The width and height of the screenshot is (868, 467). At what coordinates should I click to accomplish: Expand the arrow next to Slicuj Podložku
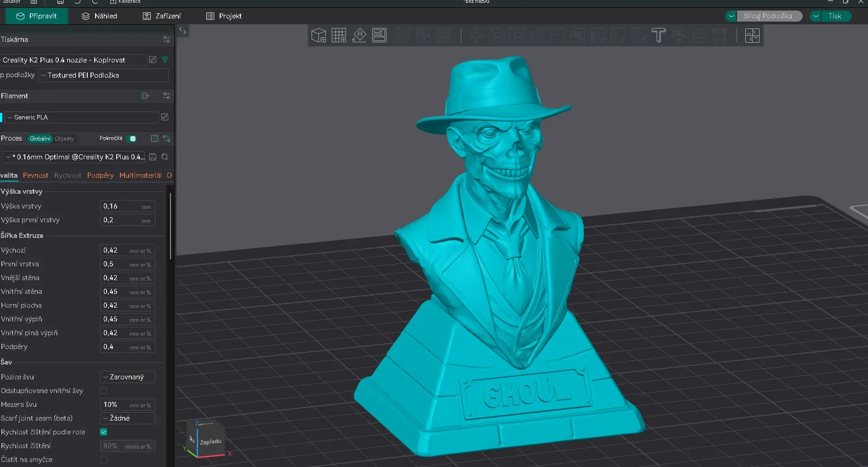tap(731, 16)
